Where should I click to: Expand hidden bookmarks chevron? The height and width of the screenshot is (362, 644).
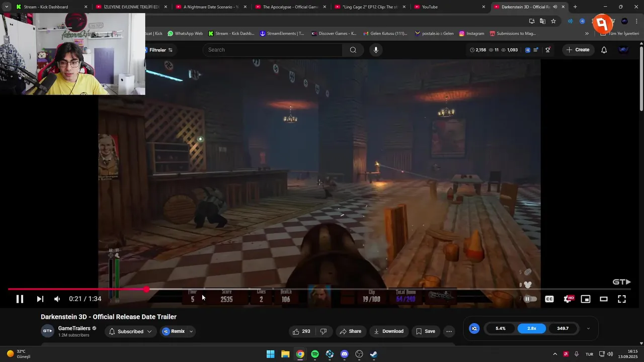[587, 34]
